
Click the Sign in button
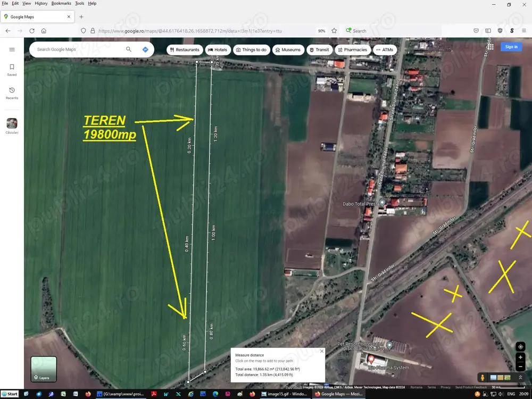[x=511, y=47]
